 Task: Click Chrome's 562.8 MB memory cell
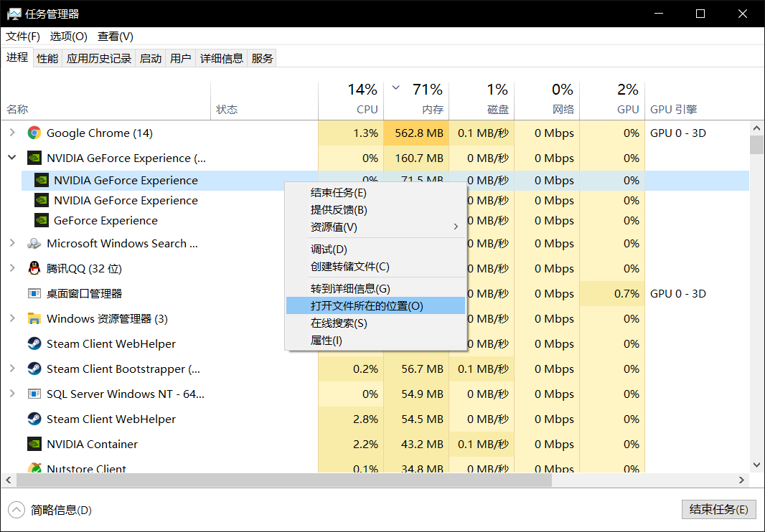click(x=416, y=133)
